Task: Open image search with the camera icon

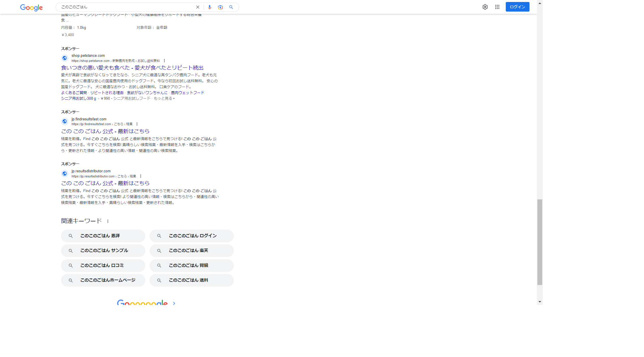Action: point(220,7)
